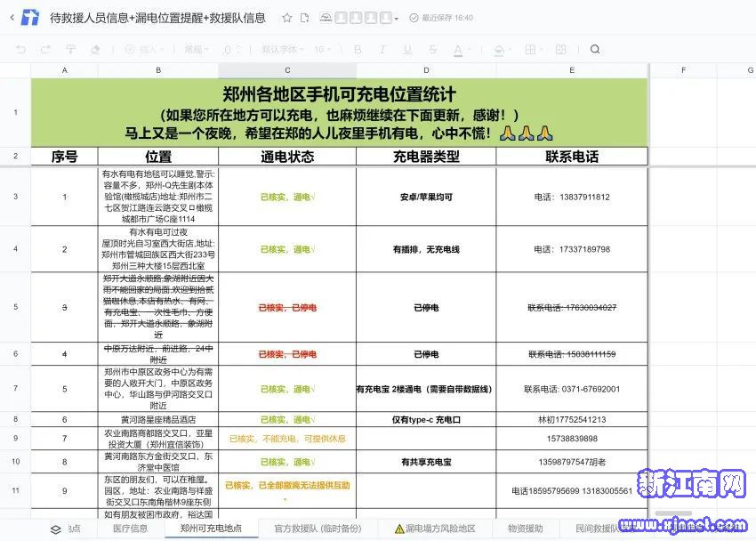Open the sheet list layers icon

(56, 529)
